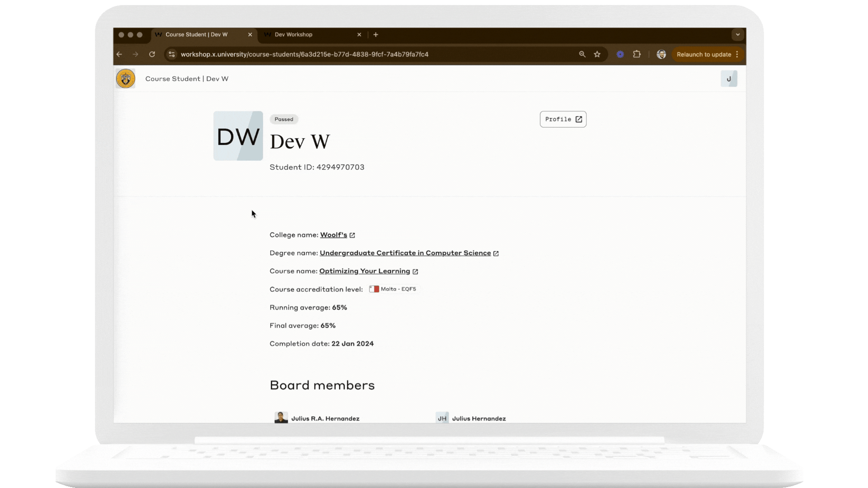This screenshot has width=868, height=488.
Task: Open Chrome profile avatar icon
Action: coord(661,54)
